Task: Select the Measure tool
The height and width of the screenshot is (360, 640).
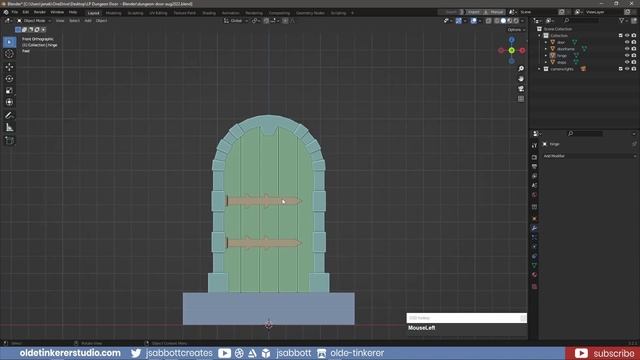Action: click(9, 128)
